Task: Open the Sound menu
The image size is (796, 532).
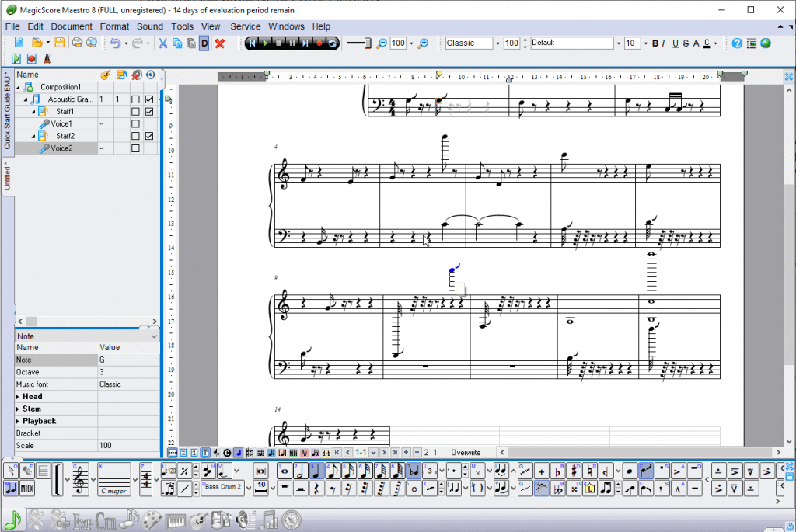Action: [x=149, y=26]
